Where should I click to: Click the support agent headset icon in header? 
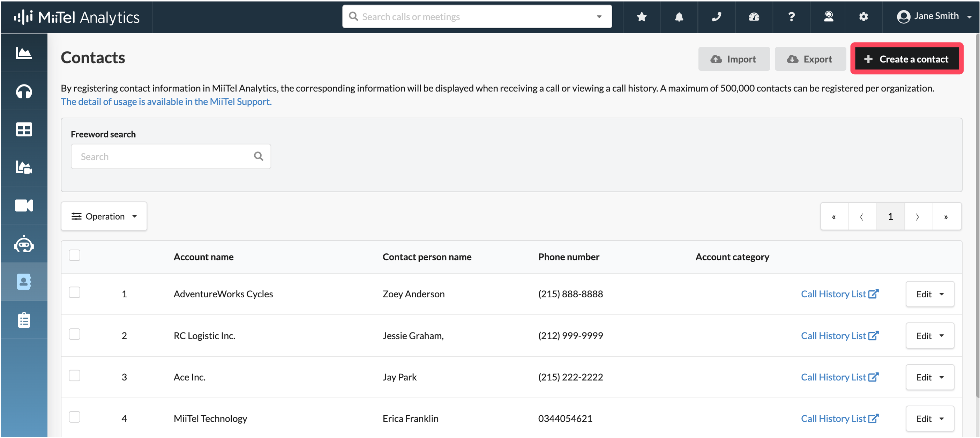829,16
